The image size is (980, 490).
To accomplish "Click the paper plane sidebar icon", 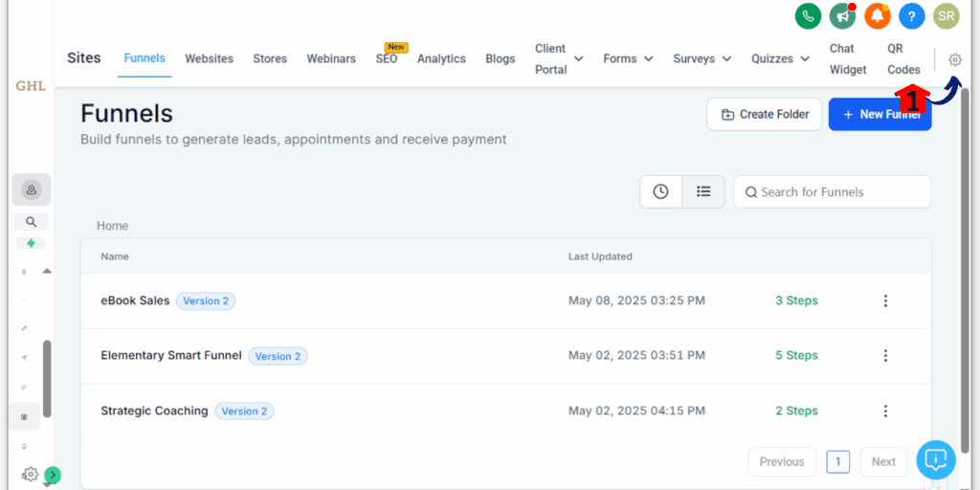I will click(x=24, y=358).
